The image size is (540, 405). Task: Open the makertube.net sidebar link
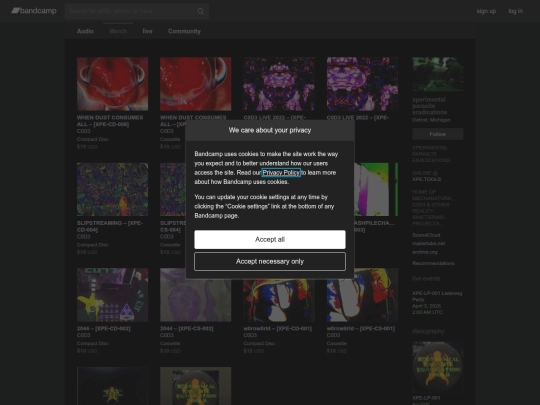428,243
